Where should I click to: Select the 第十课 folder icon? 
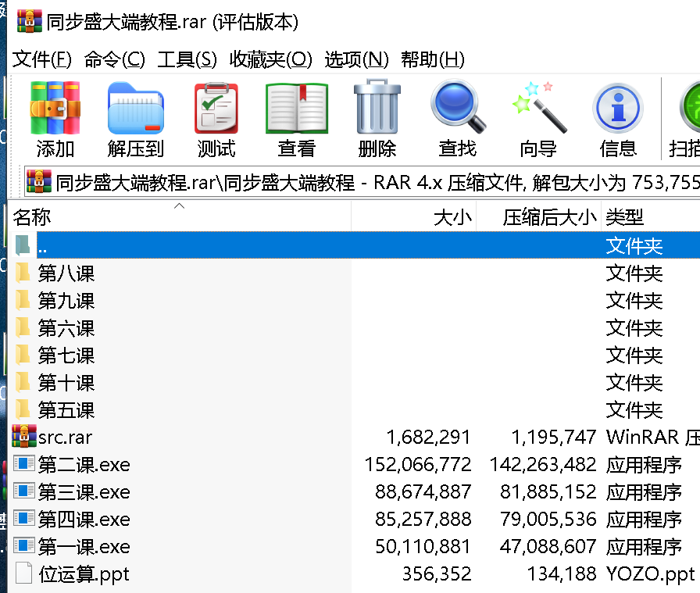click(23, 383)
